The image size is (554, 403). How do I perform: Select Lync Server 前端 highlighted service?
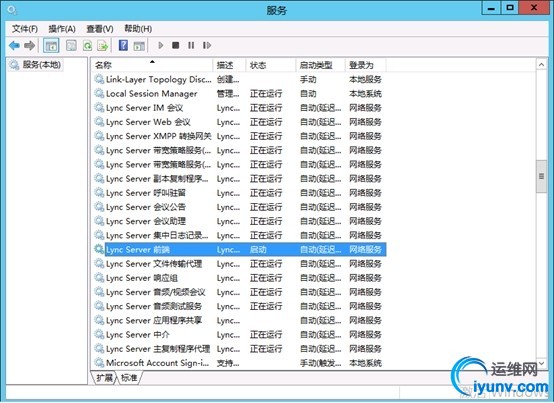coord(239,249)
